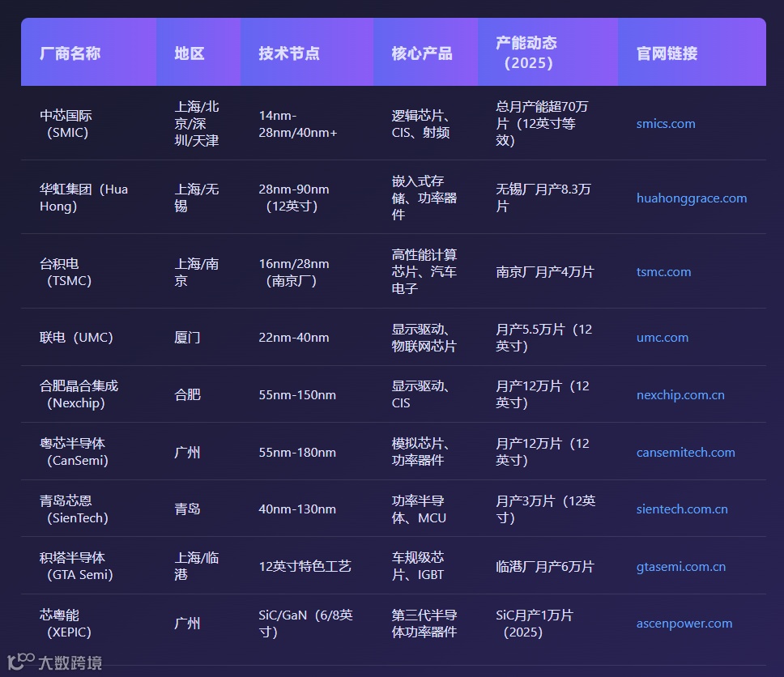The image size is (784, 677).
Task: Click the 合肥晶合集成 (Nexchip) cell
Action: click(89, 394)
